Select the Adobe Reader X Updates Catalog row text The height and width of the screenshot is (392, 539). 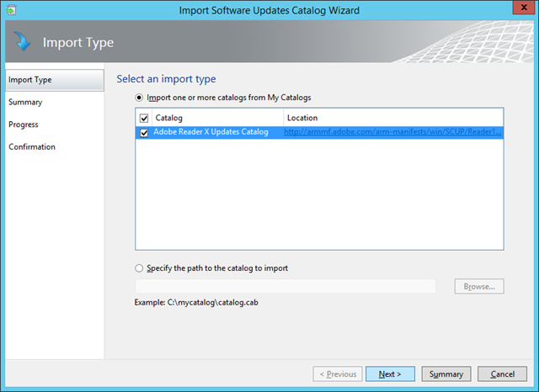211,132
